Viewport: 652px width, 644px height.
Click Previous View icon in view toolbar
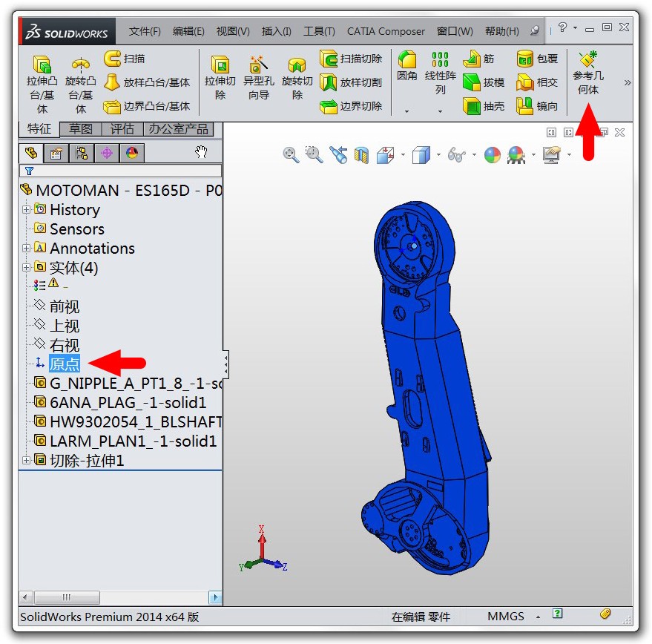click(x=338, y=155)
